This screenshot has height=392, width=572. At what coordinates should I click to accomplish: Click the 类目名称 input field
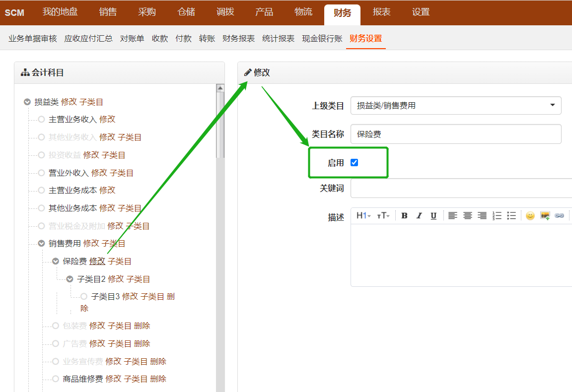coord(456,134)
